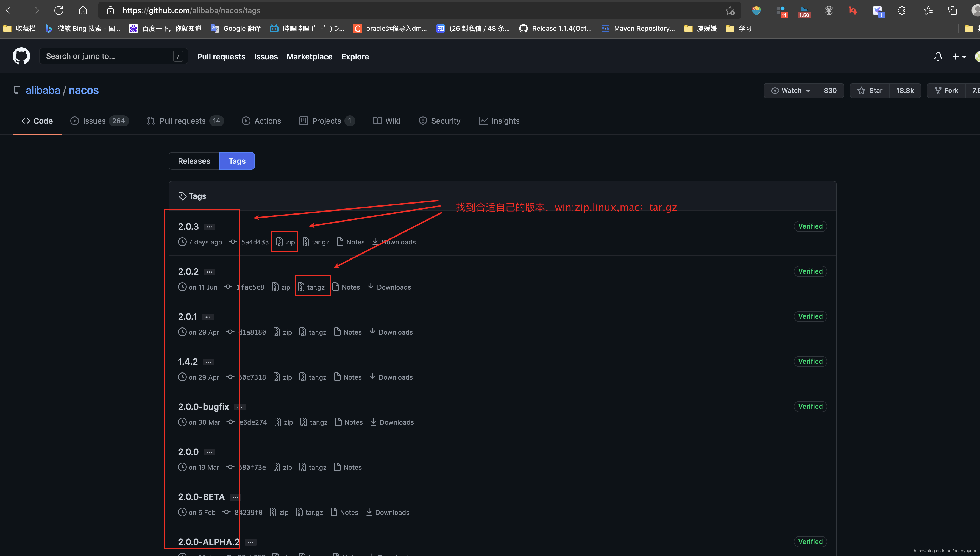This screenshot has width=980, height=556.
Task: Expand ellipsis details for tag 2.0.2
Action: click(209, 272)
